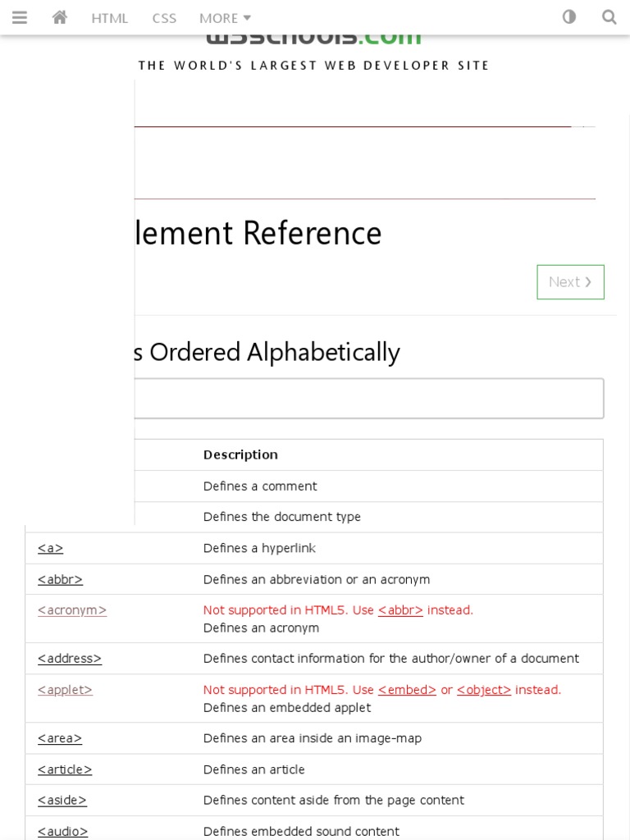The height and width of the screenshot is (840, 630).
Task: Open the CSS top menu item
Action: tap(164, 18)
